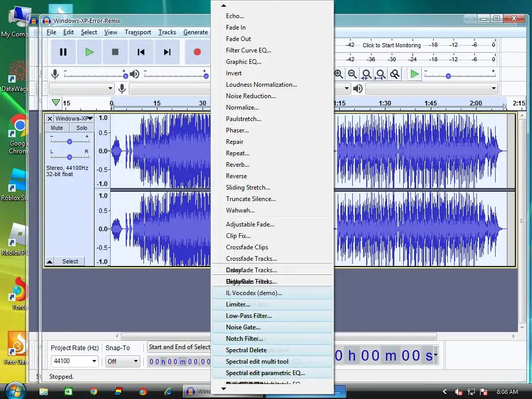Click the muted volume tray icon
Screen dimensions: 532x399
[x=458, y=392]
